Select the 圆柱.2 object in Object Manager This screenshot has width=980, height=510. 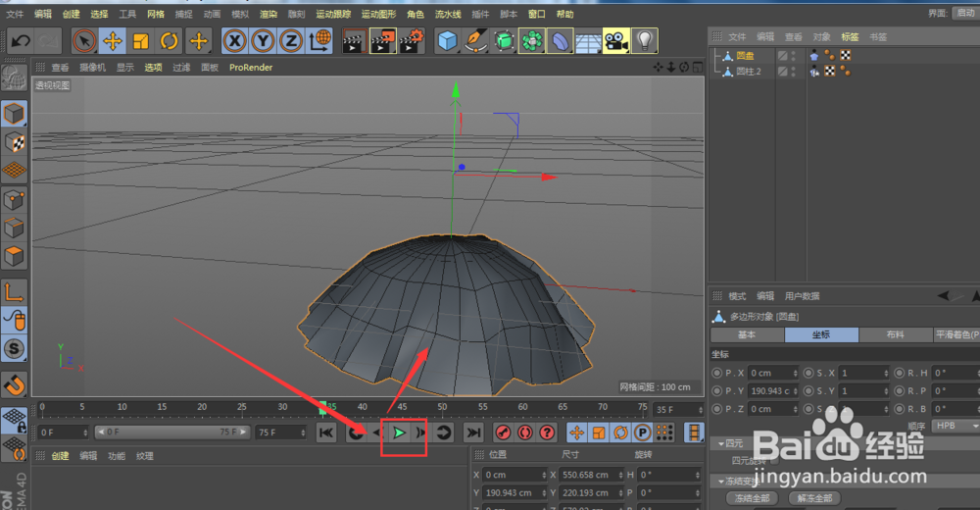point(748,72)
